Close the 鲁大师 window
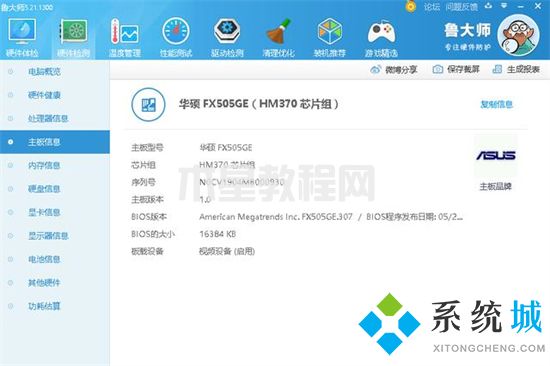The width and height of the screenshot is (550, 366). click(x=538, y=6)
